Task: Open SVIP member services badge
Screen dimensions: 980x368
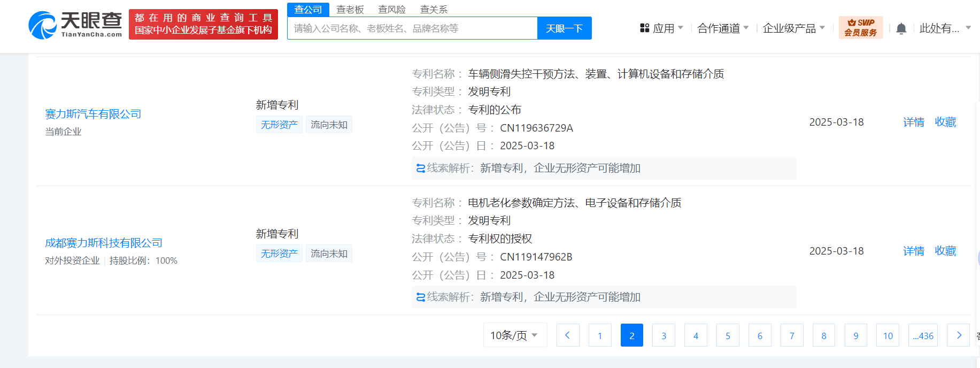Action: click(x=860, y=27)
